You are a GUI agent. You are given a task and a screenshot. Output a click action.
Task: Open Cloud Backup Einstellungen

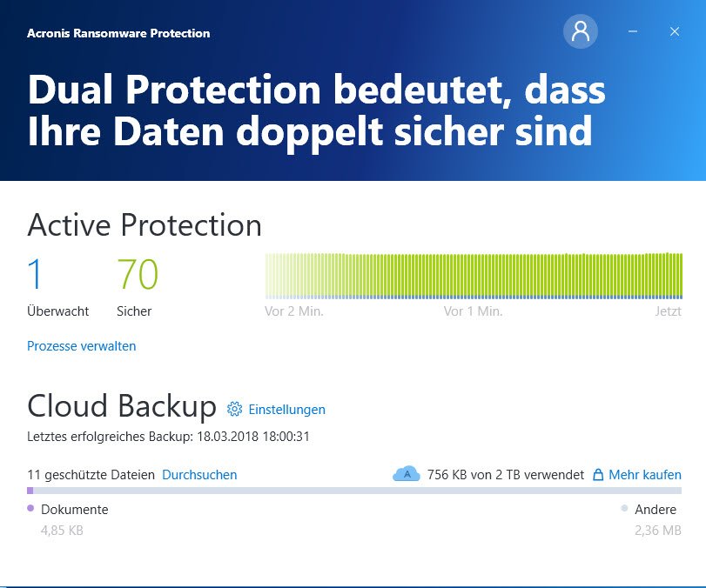[286, 409]
